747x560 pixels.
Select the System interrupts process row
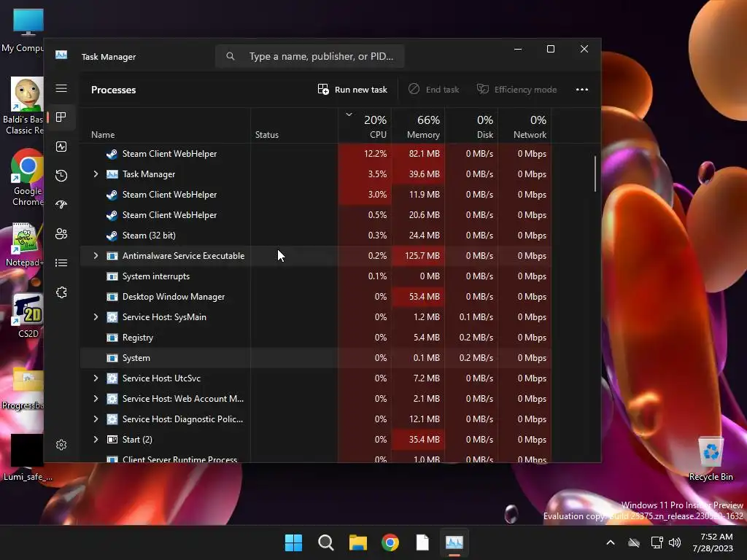coord(316,276)
